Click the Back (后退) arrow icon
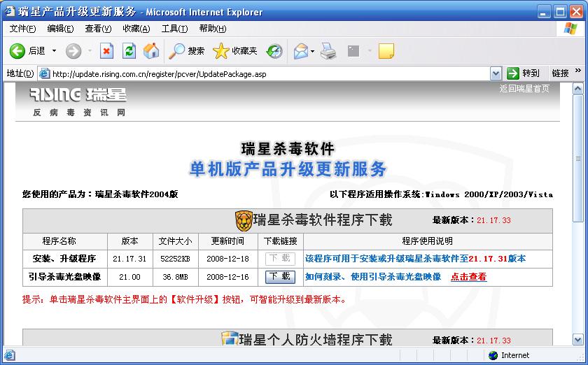 tap(17, 51)
